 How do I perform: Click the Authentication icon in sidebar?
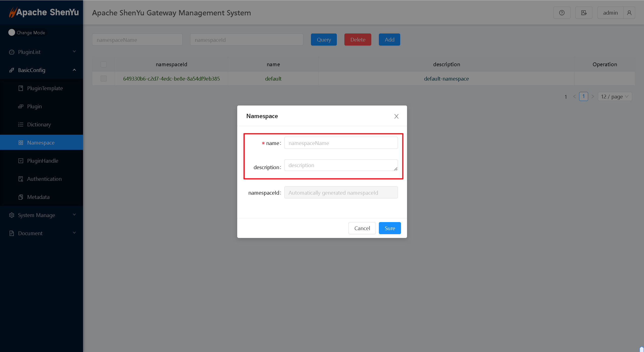[x=21, y=179]
